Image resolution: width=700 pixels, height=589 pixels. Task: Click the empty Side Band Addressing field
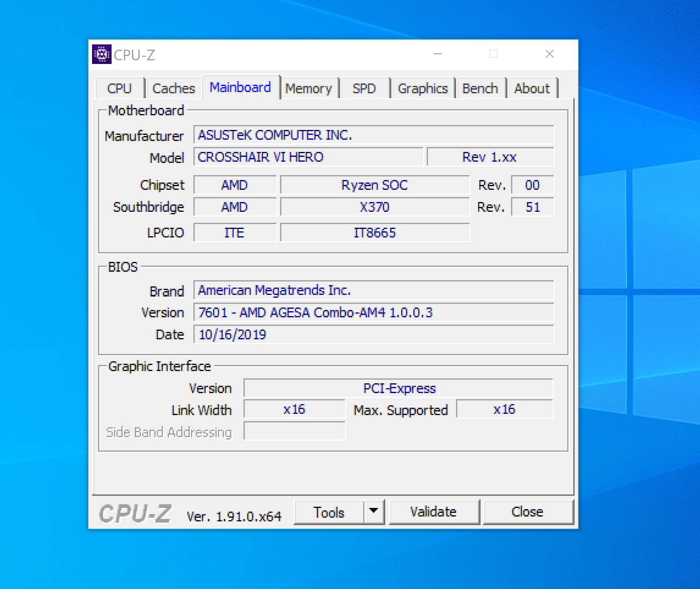(x=294, y=431)
